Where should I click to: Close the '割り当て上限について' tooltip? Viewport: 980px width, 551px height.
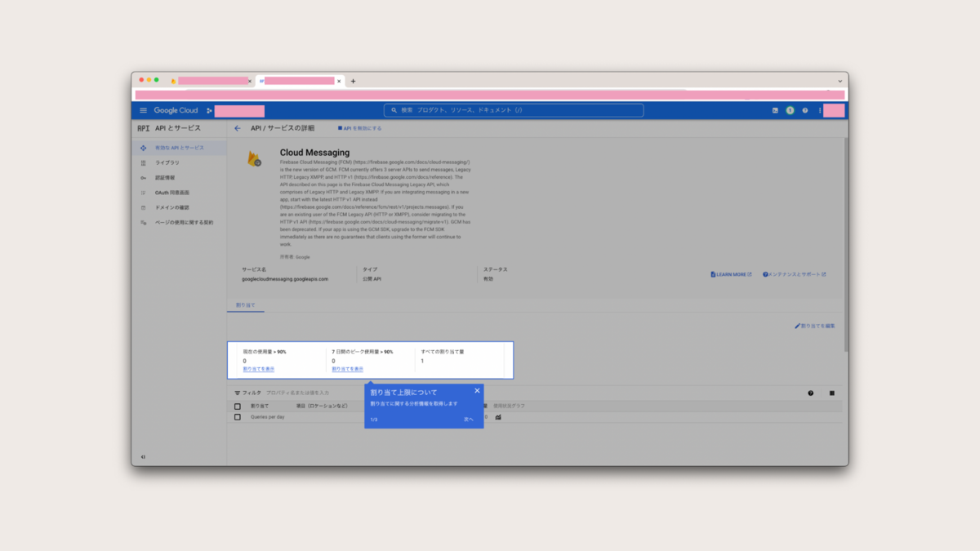[477, 391]
